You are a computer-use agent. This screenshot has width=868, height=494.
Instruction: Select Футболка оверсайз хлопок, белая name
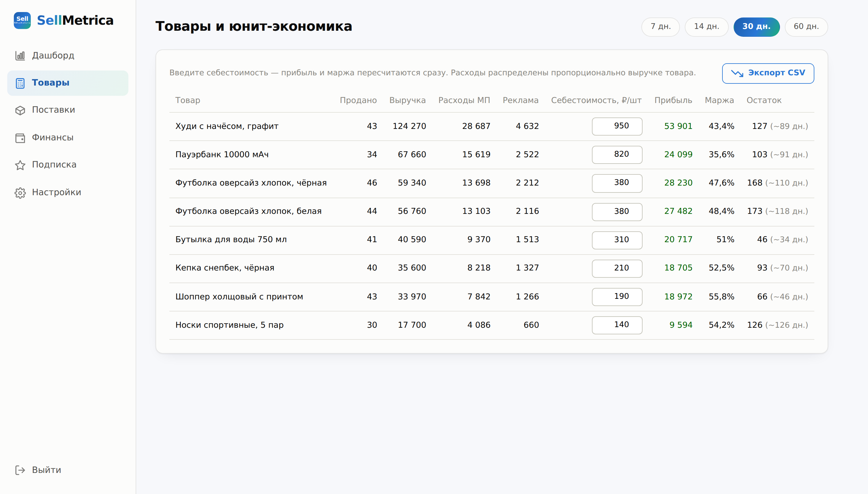[248, 211]
